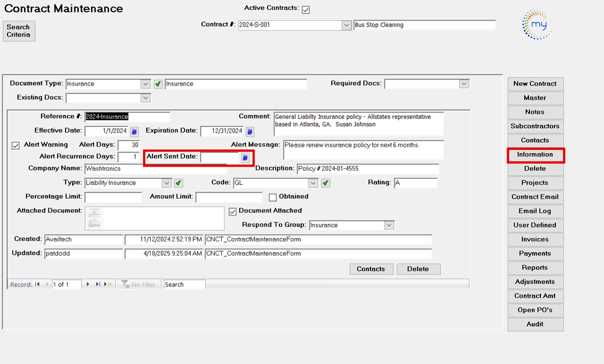
Task: Click the Search Criteria button
Action: point(19,31)
